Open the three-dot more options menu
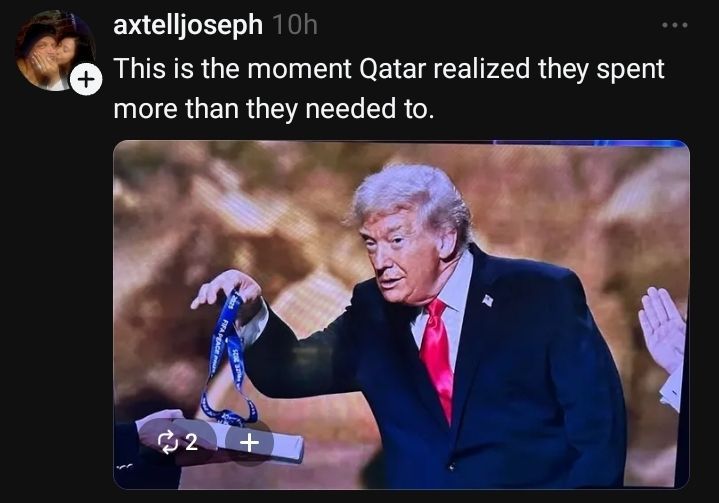This screenshot has width=719, height=503. tap(675, 25)
